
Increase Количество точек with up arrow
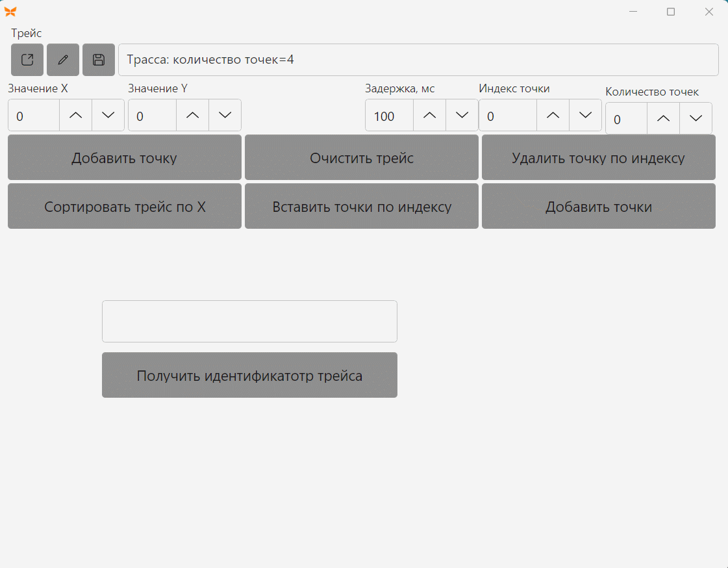click(664, 118)
